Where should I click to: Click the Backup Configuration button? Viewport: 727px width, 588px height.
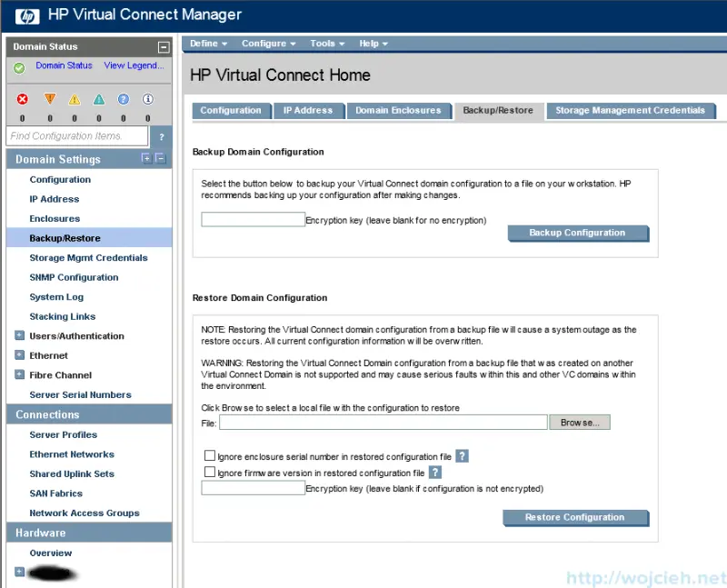[578, 233]
